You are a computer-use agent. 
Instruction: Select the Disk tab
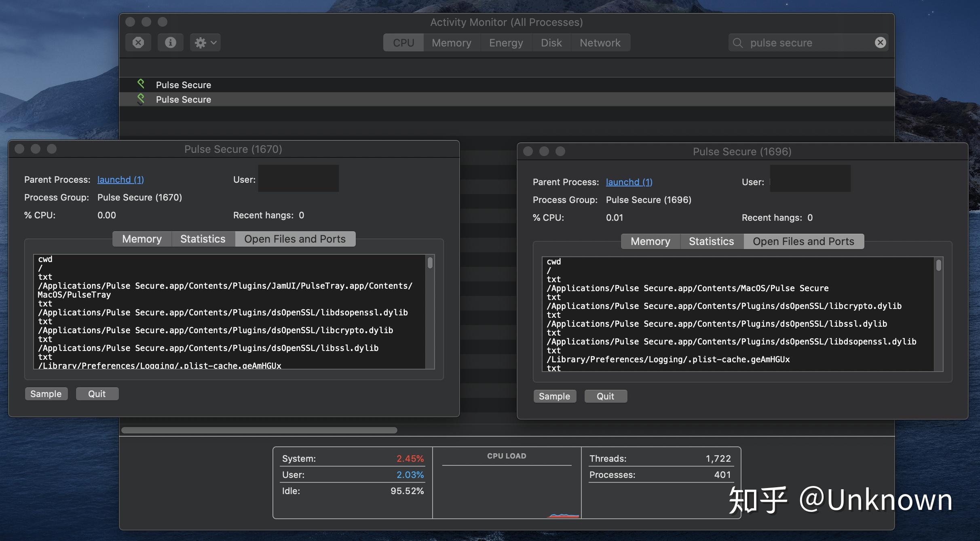tap(551, 42)
